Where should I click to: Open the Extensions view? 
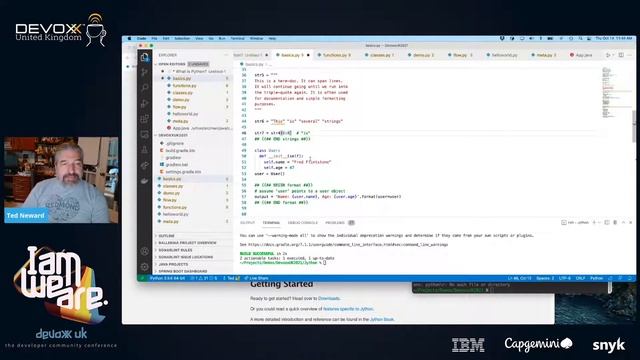144,119
